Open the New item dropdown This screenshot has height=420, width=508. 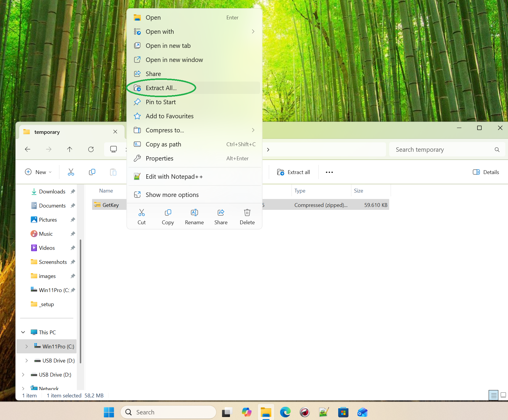point(38,172)
